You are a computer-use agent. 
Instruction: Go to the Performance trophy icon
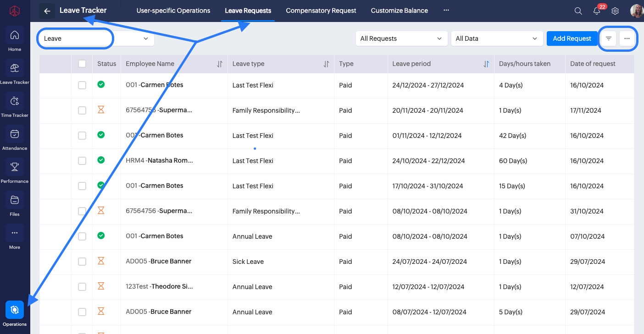pos(15,167)
